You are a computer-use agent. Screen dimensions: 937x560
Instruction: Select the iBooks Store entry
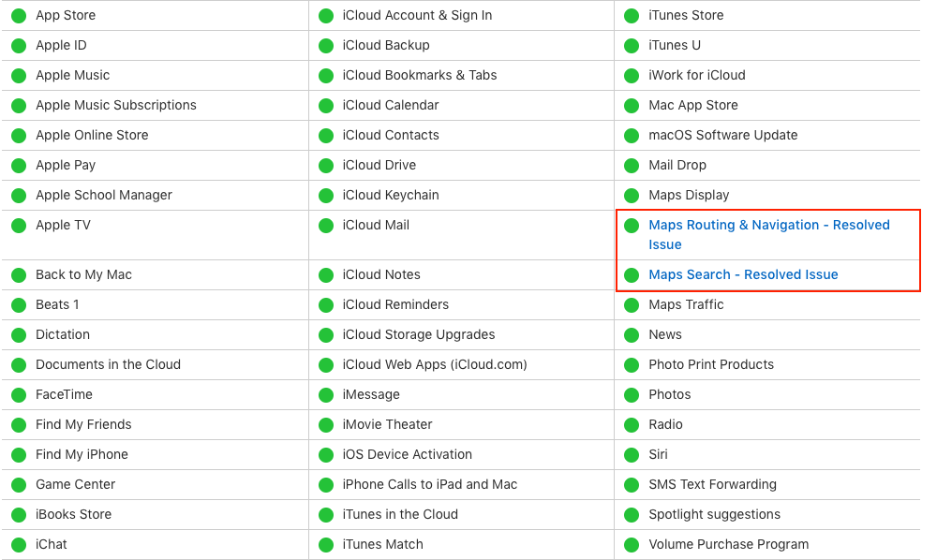73,514
